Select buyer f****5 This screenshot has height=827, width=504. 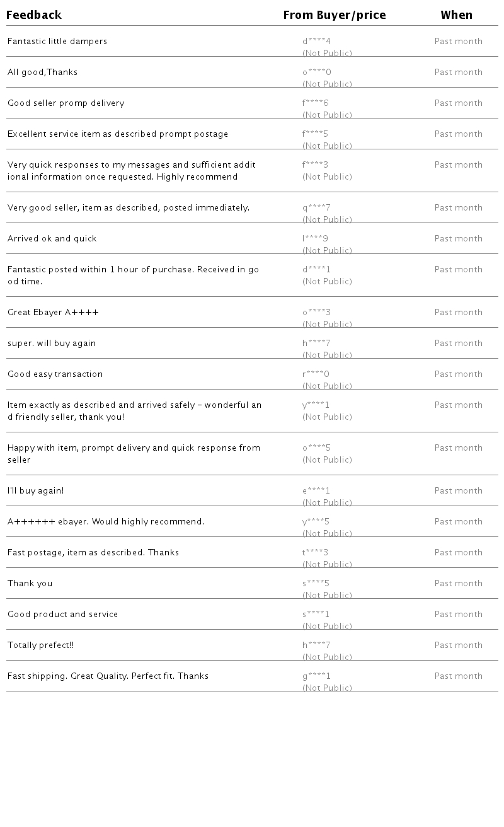[315, 134]
